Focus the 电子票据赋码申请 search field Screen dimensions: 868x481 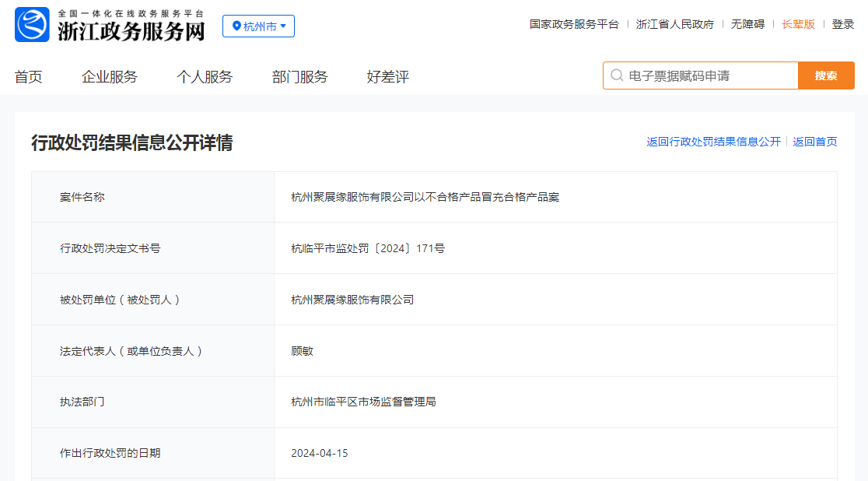[700, 75]
